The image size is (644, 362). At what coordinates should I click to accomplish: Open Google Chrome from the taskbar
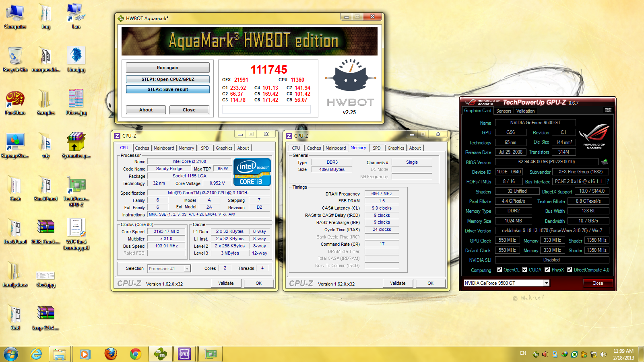(136, 354)
